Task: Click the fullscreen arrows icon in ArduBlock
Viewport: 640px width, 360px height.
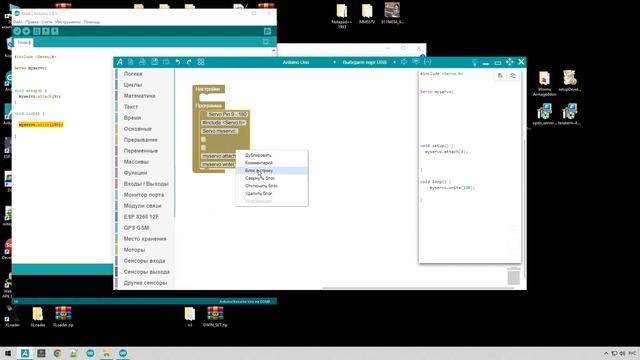Action: 509,62
